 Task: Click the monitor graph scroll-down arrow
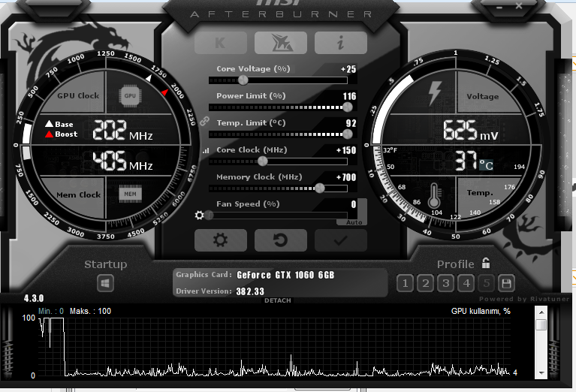541,373
